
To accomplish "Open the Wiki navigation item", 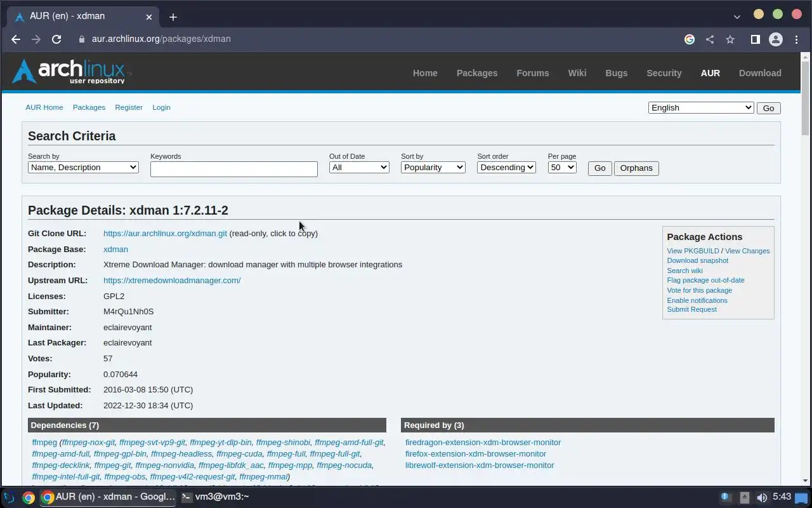I will click(x=577, y=73).
